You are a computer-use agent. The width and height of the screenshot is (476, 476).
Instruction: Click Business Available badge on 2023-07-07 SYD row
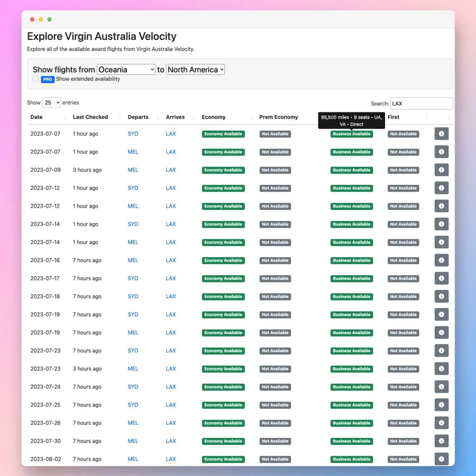coord(351,134)
